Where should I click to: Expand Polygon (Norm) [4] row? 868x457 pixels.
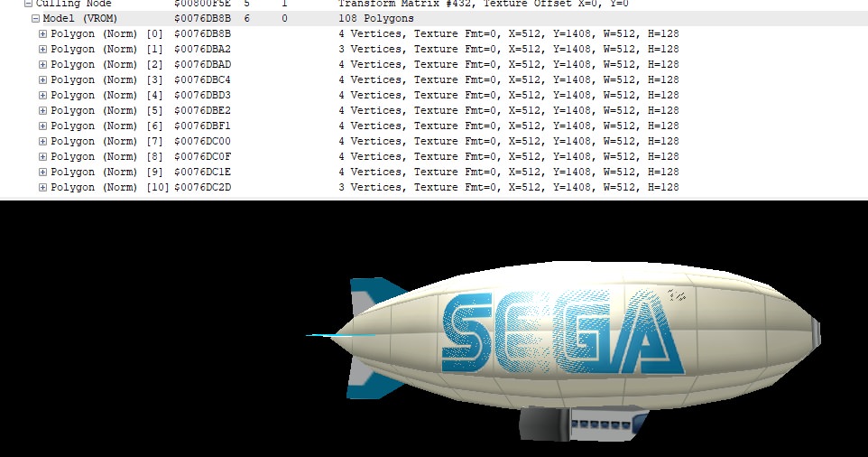[x=42, y=95]
